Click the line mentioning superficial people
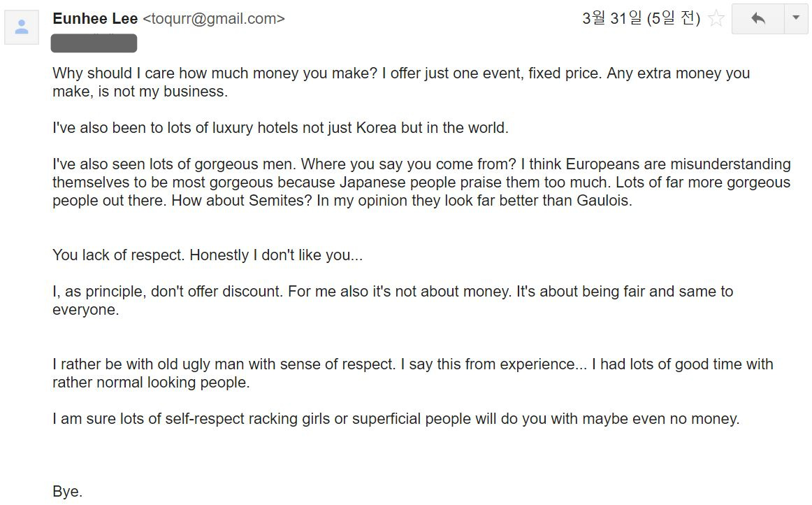This screenshot has width=812, height=505. tap(396, 419)
